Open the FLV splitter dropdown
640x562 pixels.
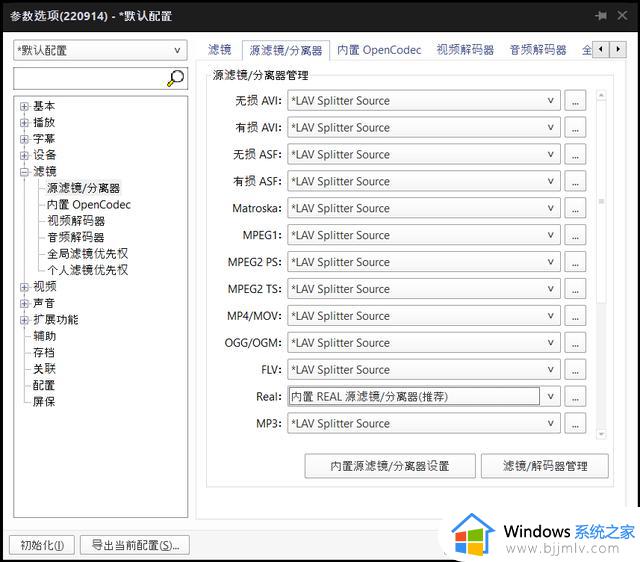pyautogui.click(x=424, y=370)
